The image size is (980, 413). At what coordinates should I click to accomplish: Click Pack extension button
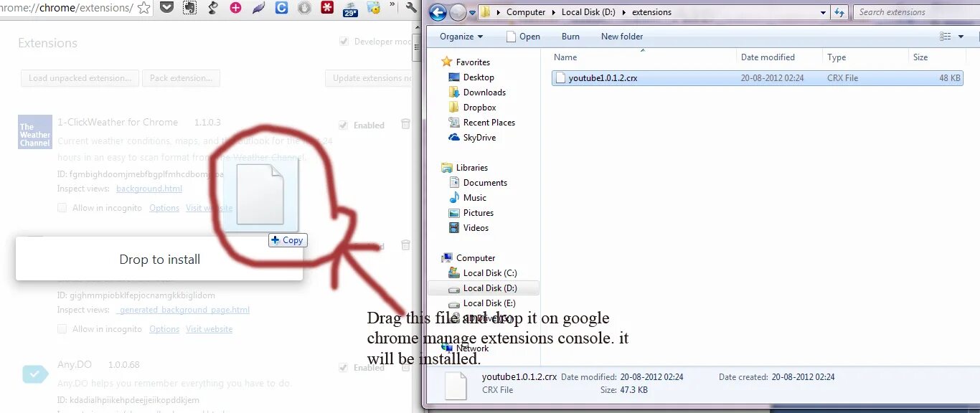pyautogui.click(x=181, y=78)
